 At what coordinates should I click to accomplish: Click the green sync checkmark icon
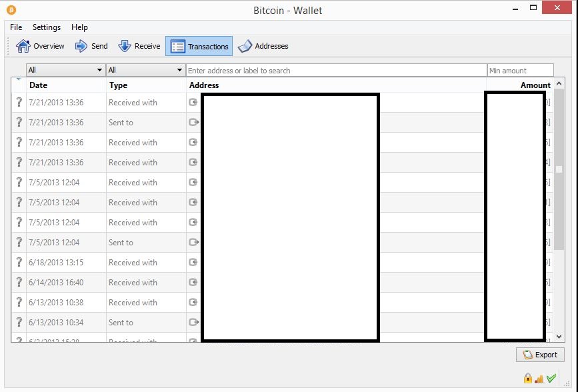[x=551, y=378]
